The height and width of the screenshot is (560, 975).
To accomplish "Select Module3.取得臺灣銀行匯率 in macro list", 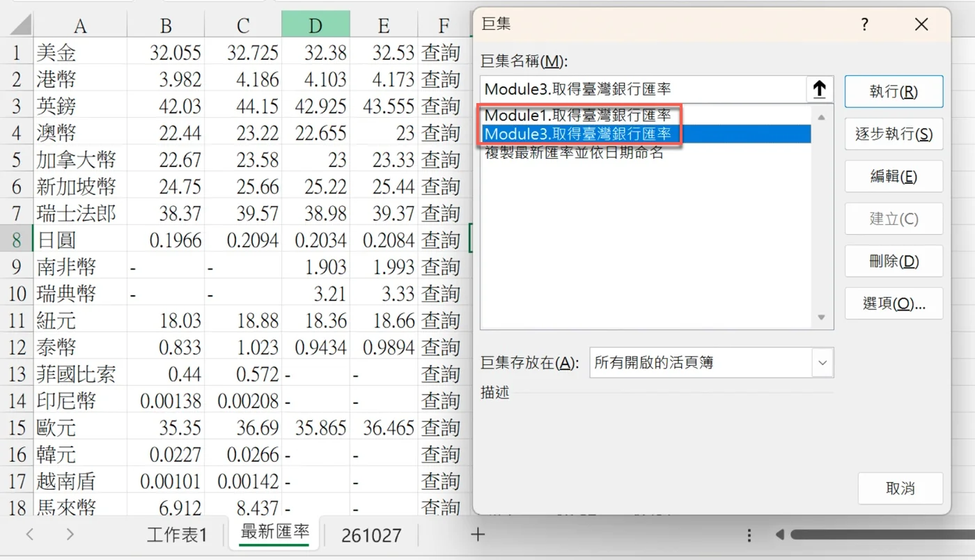I will pyautogui.click(x=646, y=134).
